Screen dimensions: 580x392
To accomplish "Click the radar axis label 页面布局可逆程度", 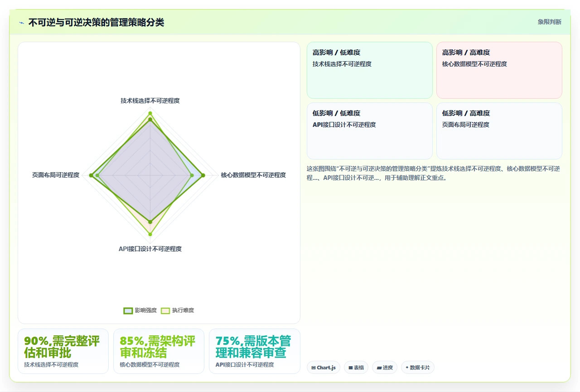I will 56,175.
